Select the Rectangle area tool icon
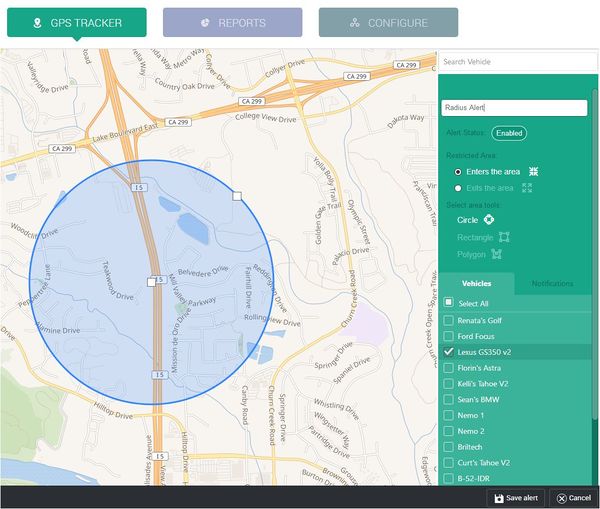This screenshot has width=600, height=509. (504, 237)
